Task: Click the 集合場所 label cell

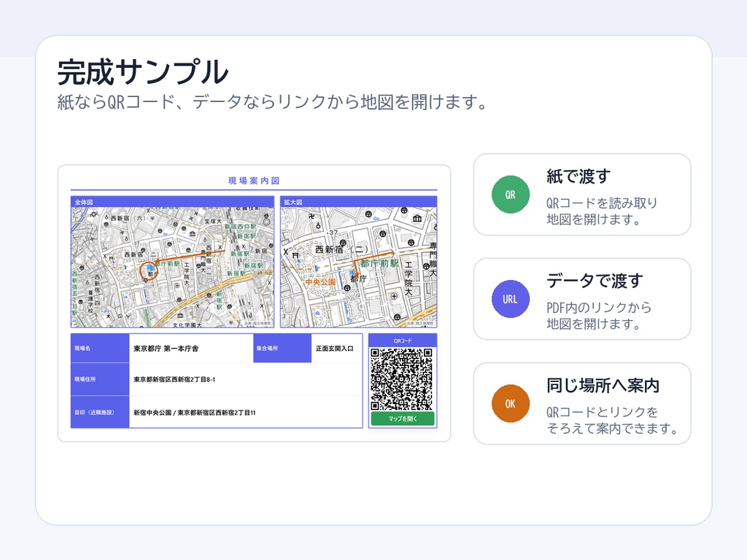Action: click(282, 348)
